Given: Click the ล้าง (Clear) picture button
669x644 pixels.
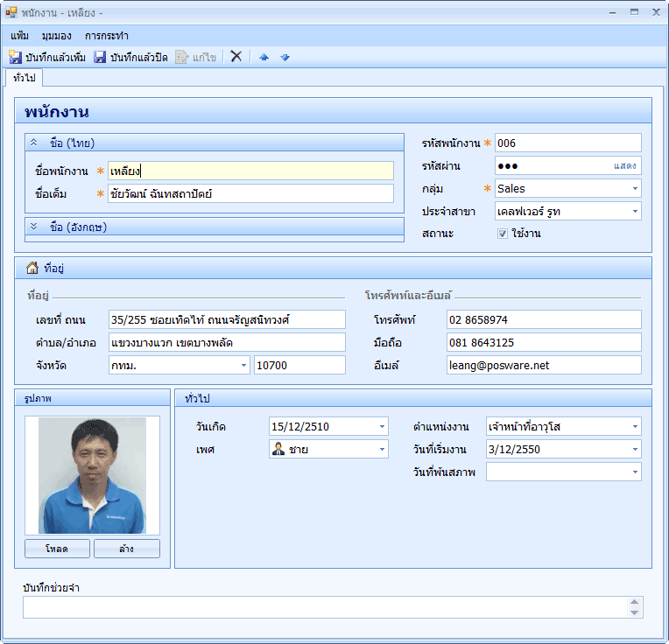Looking at the screenshot, I should pos(127,549).
